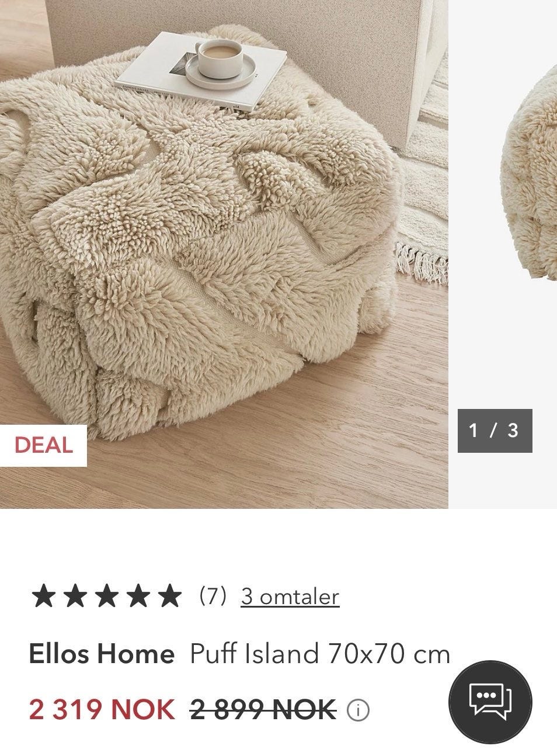Click the 1 / 3 image counter
The height and width of the screenshot is (756, 557).
point(495,431)
